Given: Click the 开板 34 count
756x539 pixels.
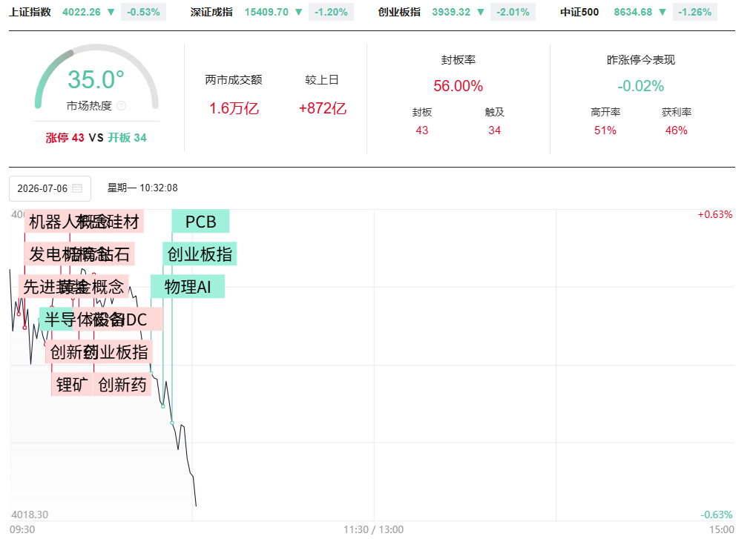Looking at the screenshot, I should (x=128, y=138).
